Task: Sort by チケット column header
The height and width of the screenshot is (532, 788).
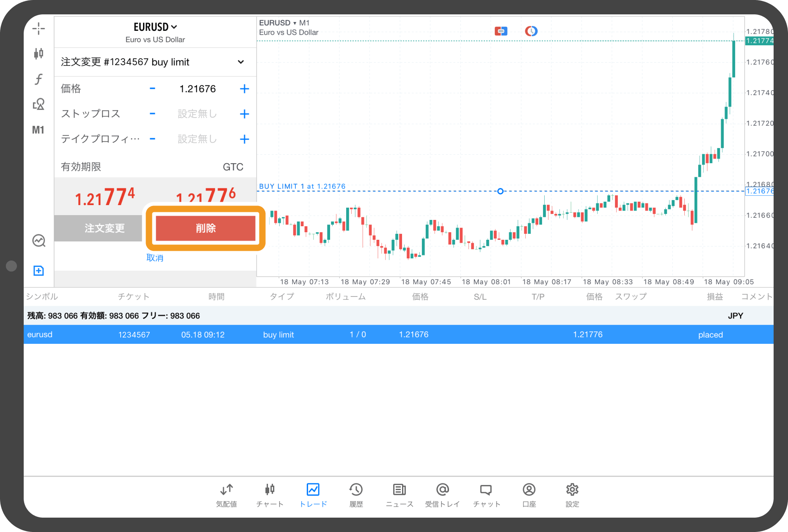Action: [x=134, y=296]
